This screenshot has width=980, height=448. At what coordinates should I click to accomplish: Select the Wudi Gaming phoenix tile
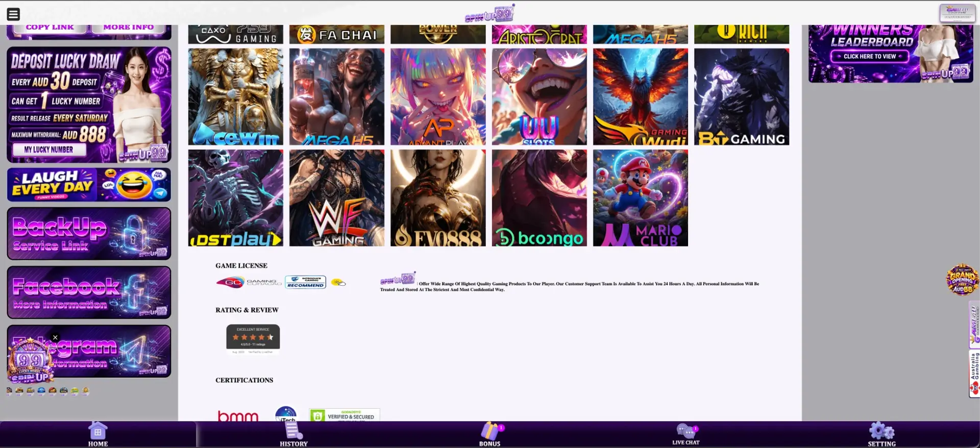tap(641, 97)
